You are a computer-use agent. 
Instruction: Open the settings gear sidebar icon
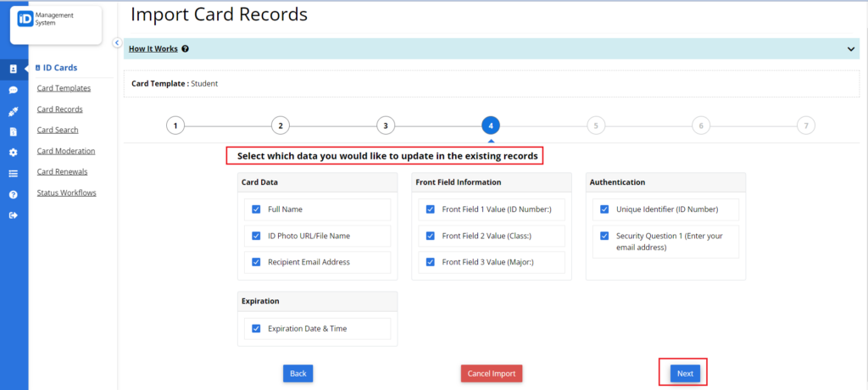tap(14, 153)
